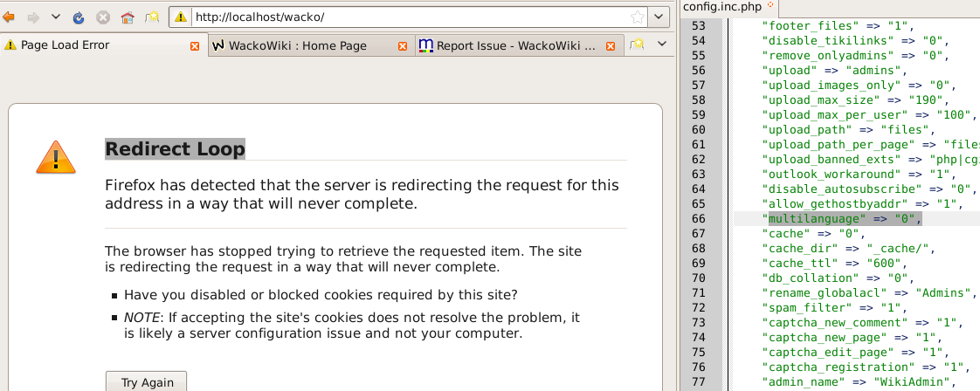Bookmark this page with the star icon

tap(638, 17)
